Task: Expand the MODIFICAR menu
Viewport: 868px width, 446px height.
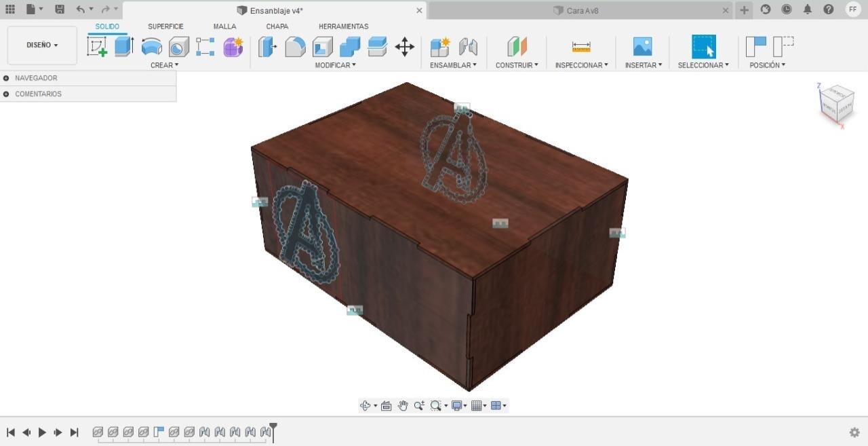Action: coord(335,65)
